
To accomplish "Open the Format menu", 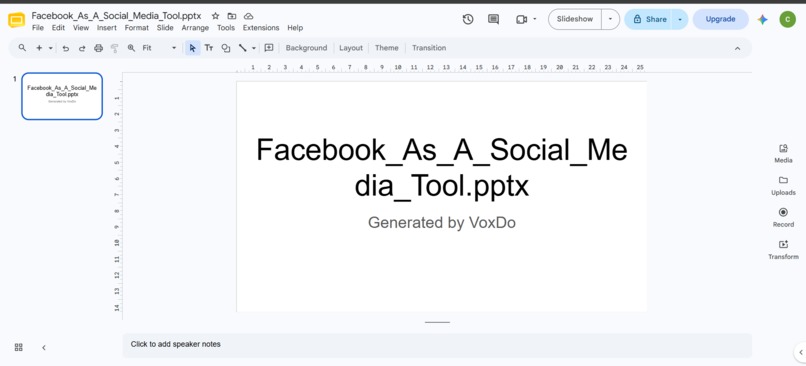I will pos(137,28).
